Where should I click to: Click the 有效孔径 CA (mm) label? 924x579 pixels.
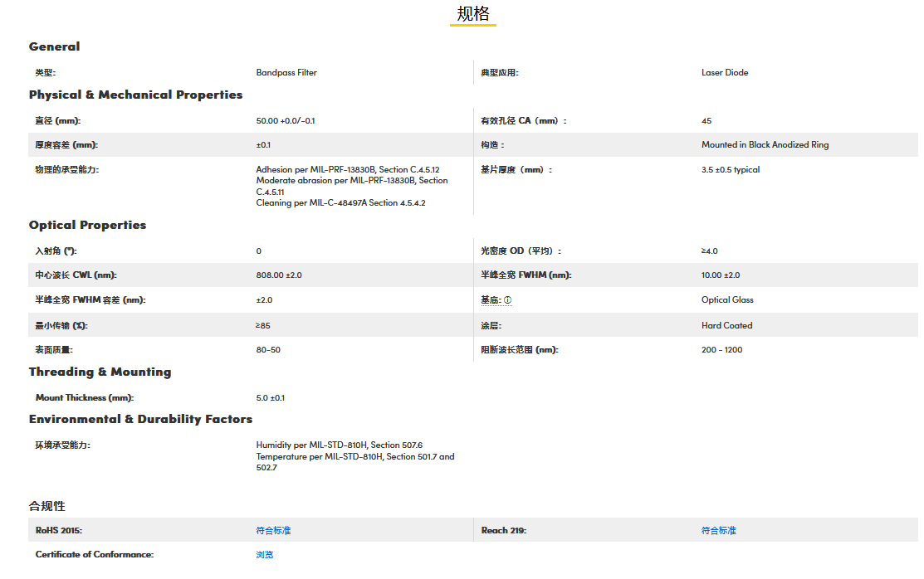point(524,121)
